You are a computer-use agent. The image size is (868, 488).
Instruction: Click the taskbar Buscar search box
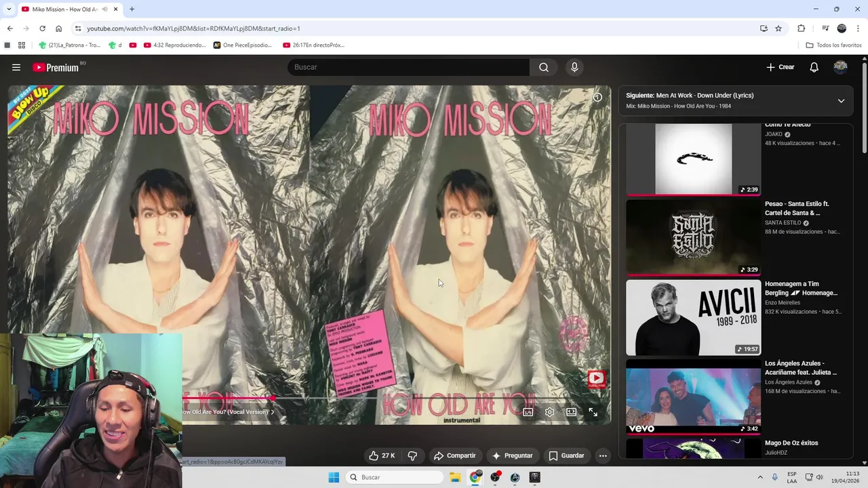coord(395,477)
